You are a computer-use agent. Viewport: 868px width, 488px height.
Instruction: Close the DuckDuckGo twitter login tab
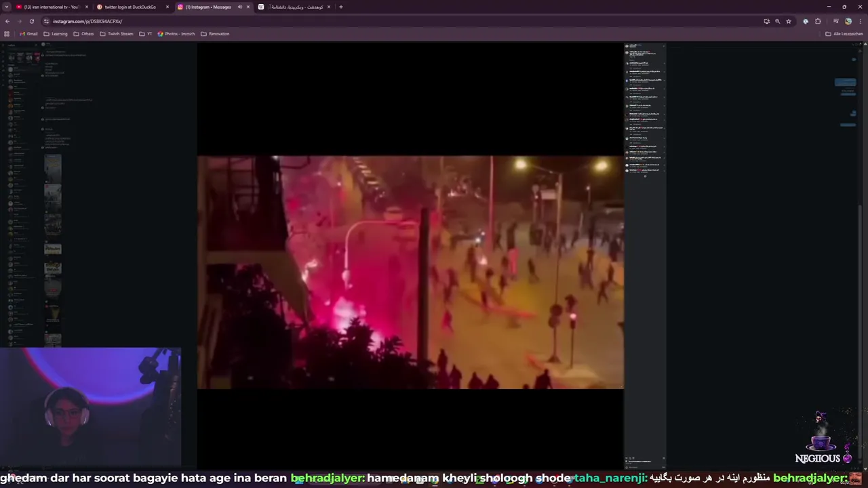coord(167,7)
